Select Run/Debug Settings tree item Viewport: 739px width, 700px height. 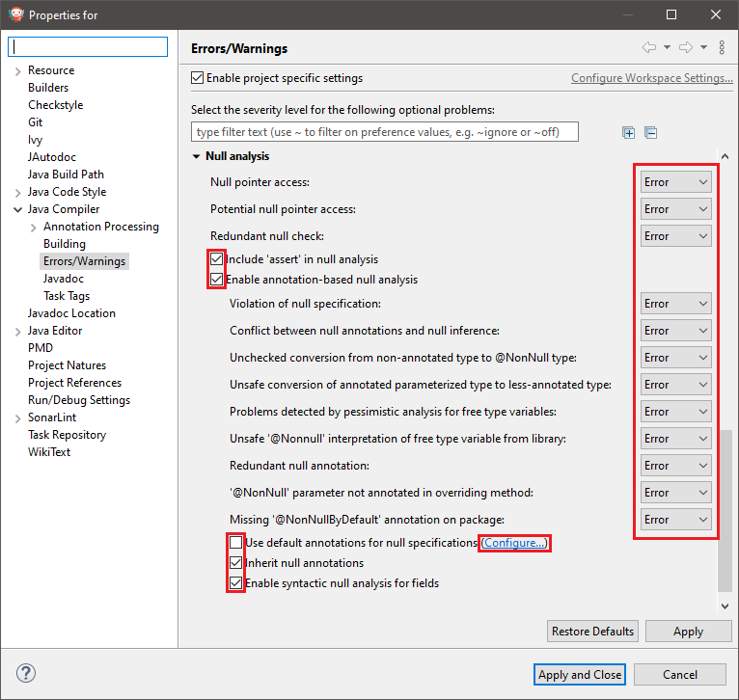[x=79, y=400]
